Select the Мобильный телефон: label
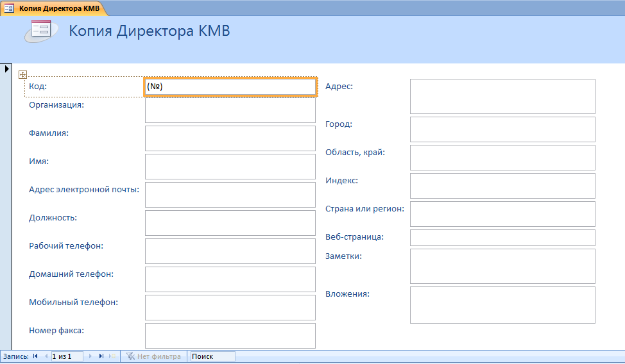The width and height of the screenshot is (625, 364). tap(73, 302)
